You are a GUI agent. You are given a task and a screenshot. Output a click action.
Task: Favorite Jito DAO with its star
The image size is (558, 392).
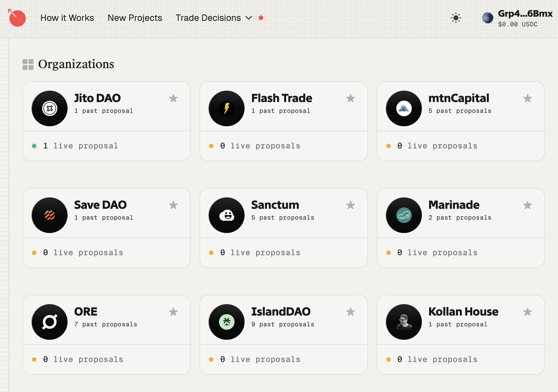(174, 98)
